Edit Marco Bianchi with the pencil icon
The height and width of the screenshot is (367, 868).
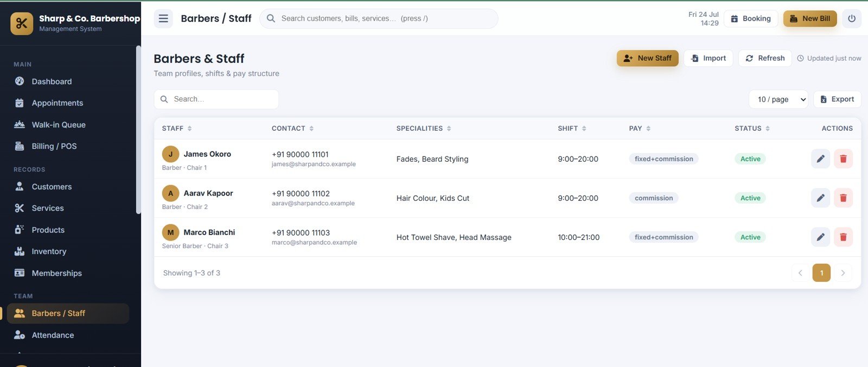(820, 237)
